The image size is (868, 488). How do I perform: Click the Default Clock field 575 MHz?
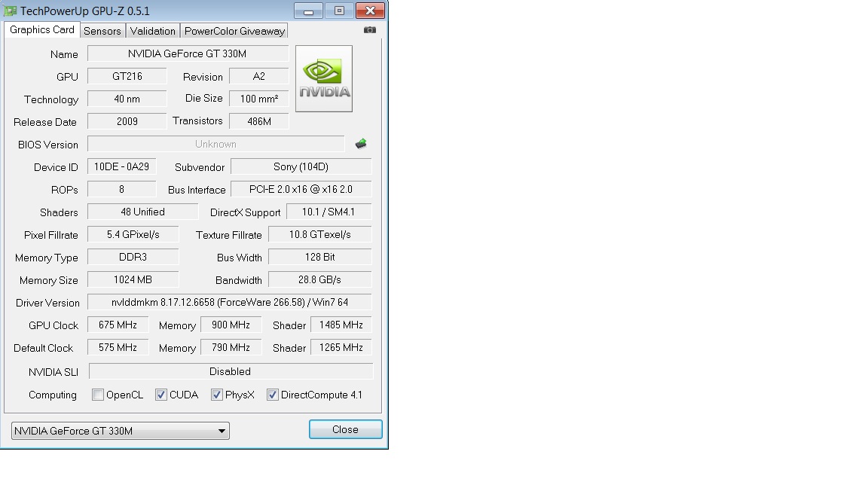[x=118, y=347]
